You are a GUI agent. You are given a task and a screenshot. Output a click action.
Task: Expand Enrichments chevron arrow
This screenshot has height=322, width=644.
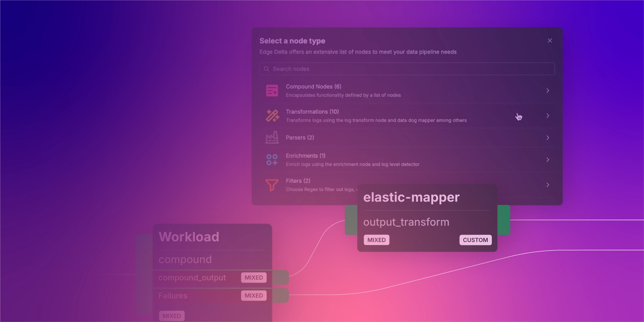tap(548, 160)
